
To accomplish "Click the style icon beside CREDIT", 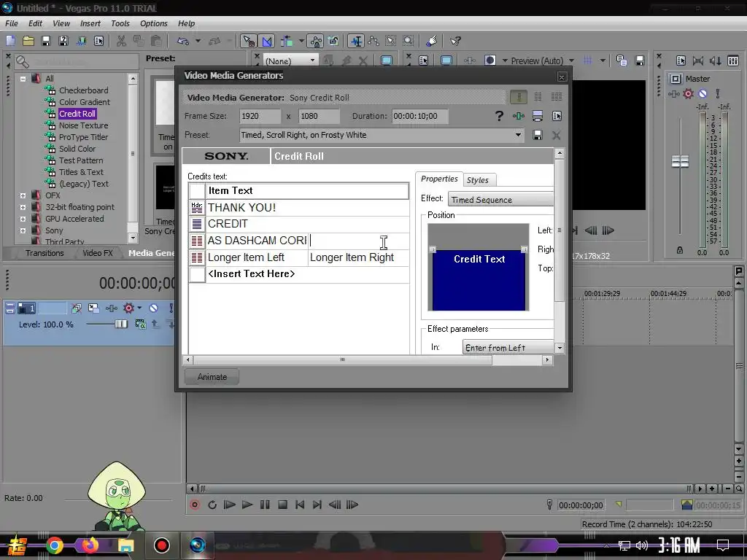I will click(197, 224).
